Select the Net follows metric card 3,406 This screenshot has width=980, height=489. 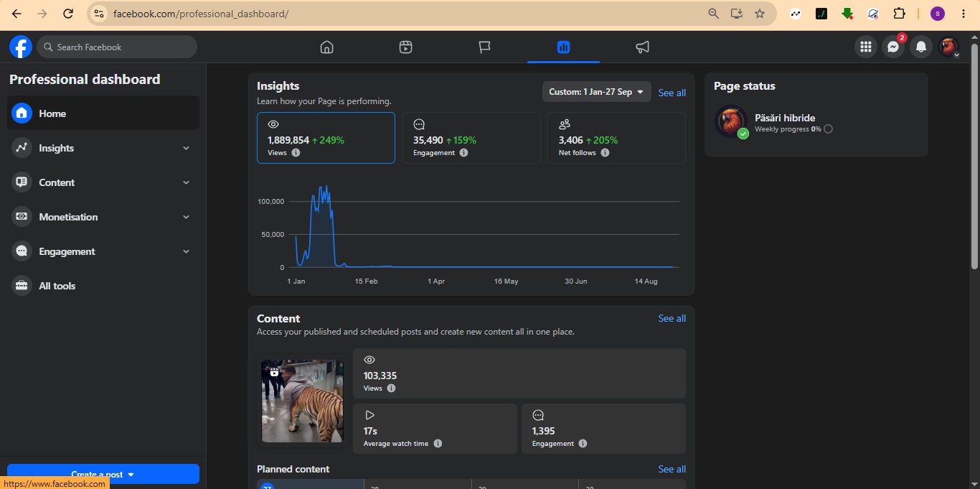click(616, 138)
